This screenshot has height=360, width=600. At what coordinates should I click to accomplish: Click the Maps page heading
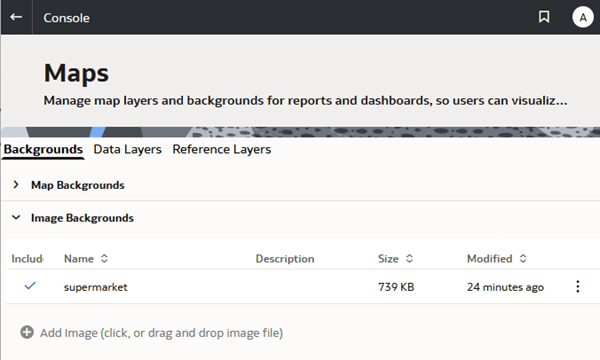tap(76, 73)
